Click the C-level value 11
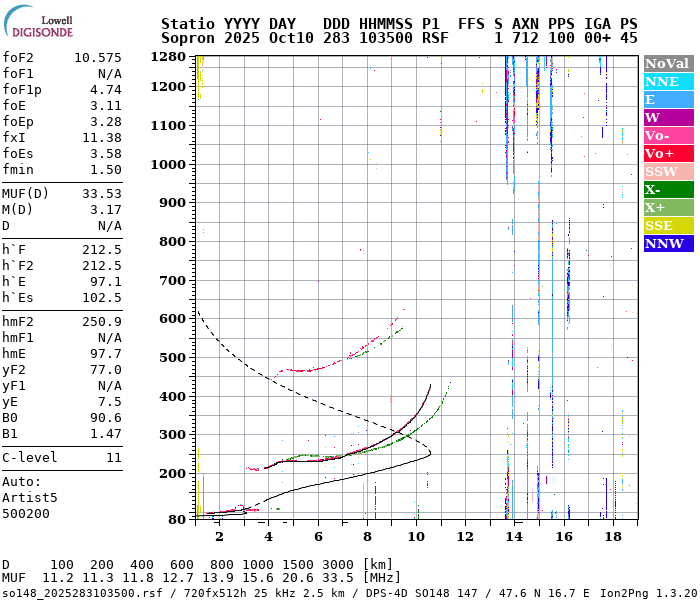Viewport: 700px width, 600px height. [x=113, y=458]
